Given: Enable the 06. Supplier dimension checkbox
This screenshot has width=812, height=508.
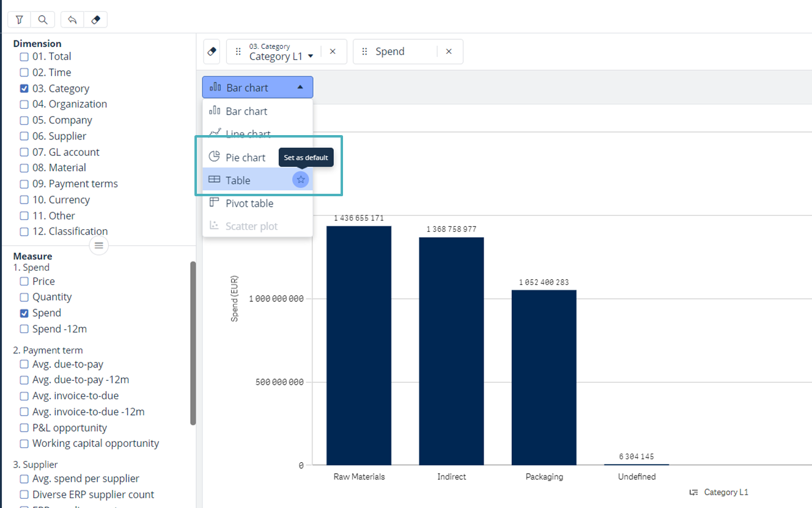Looking at the screenshot, I should 24,136.
